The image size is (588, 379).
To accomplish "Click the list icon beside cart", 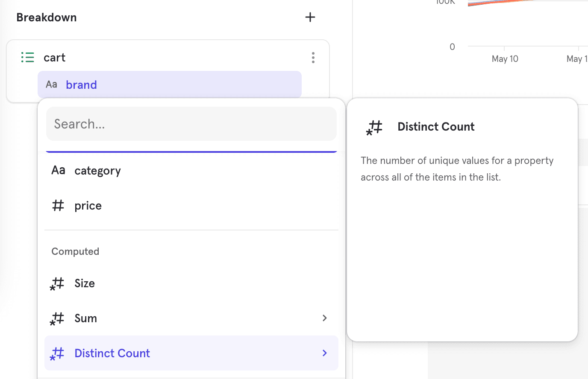I will pos(27,57).
